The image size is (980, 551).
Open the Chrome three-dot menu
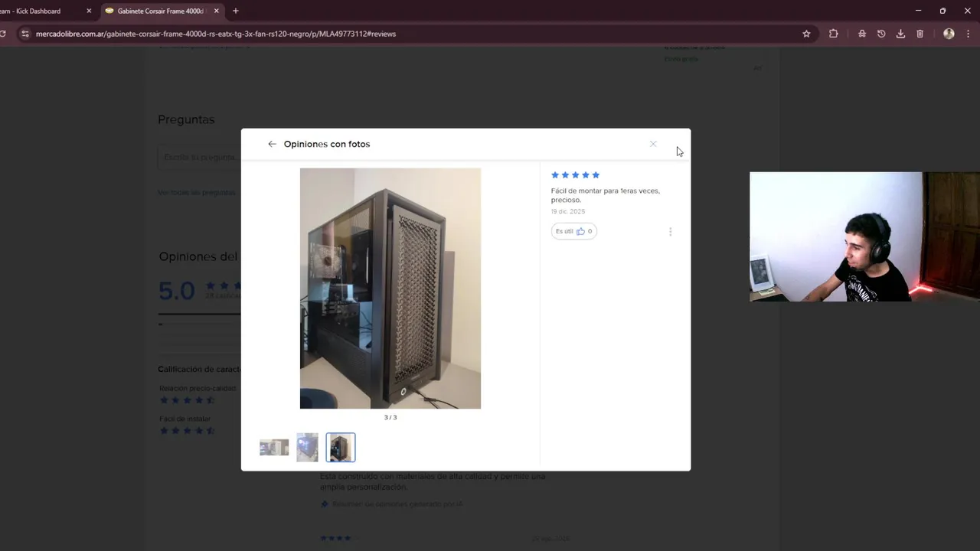pos(969,34)
